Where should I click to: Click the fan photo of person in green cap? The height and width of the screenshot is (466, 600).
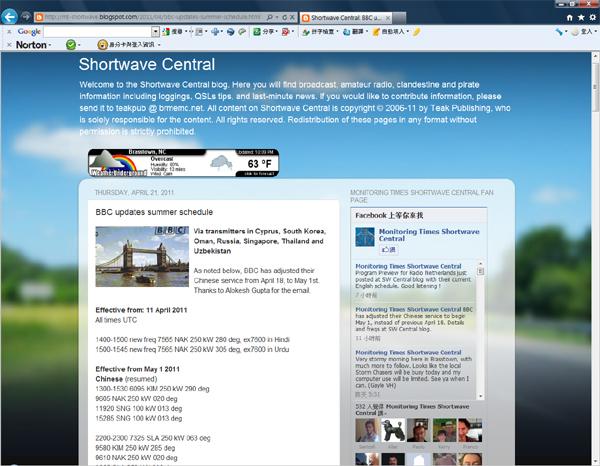(444, 430)
